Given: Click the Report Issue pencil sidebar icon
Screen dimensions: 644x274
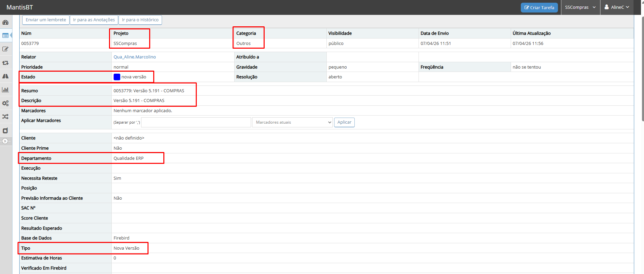Looking at the screenshot, I should point(5,49).
